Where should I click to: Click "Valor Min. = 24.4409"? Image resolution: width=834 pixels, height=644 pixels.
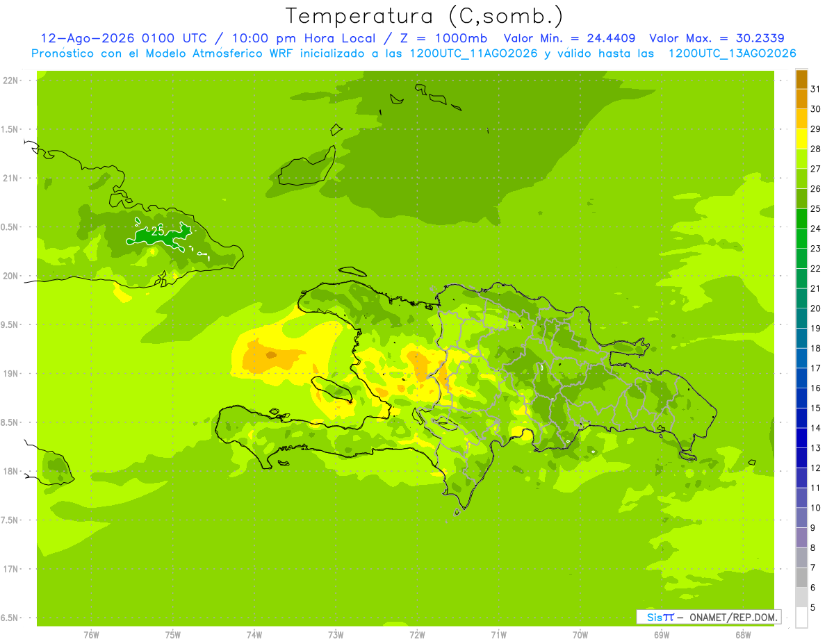click(569, 38)
